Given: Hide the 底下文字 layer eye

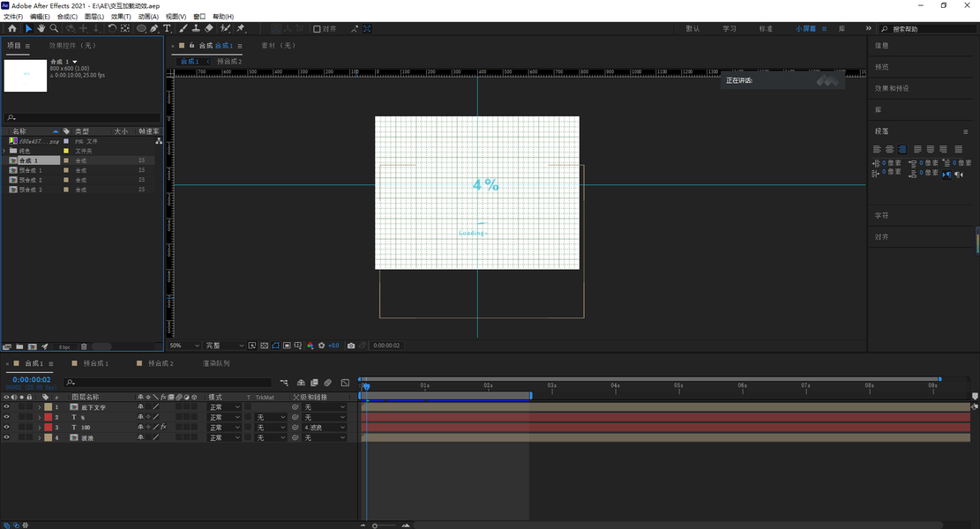Looking at the screenshot, I should pyautogui.click(x=7, y=407).
